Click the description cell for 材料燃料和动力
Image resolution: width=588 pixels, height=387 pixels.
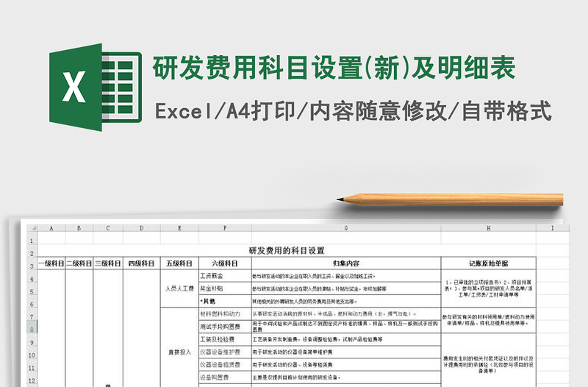point(346,314)
